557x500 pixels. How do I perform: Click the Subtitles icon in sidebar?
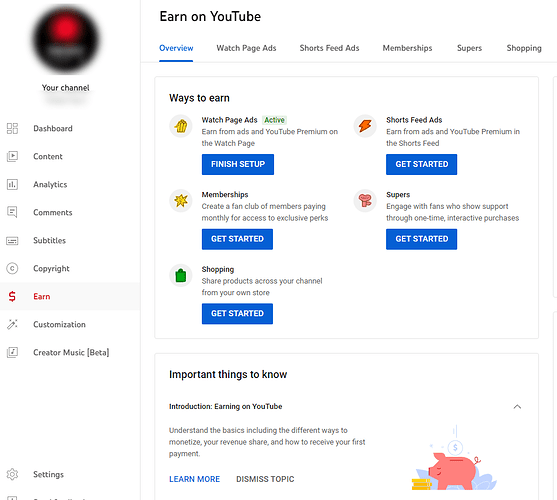click(x=12, y=241)
